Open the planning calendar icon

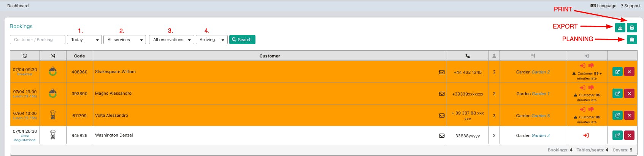pyautogui.click(x=632, y=40)
